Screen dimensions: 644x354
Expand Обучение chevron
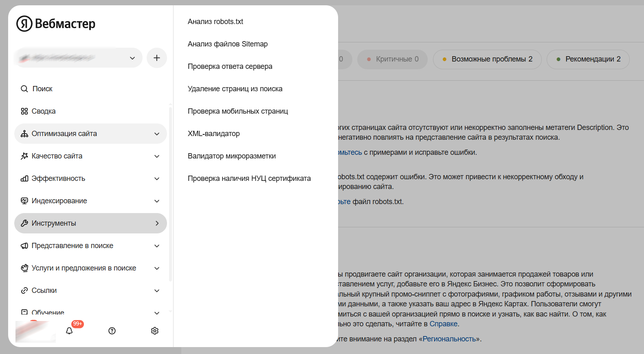click(157, 313)
